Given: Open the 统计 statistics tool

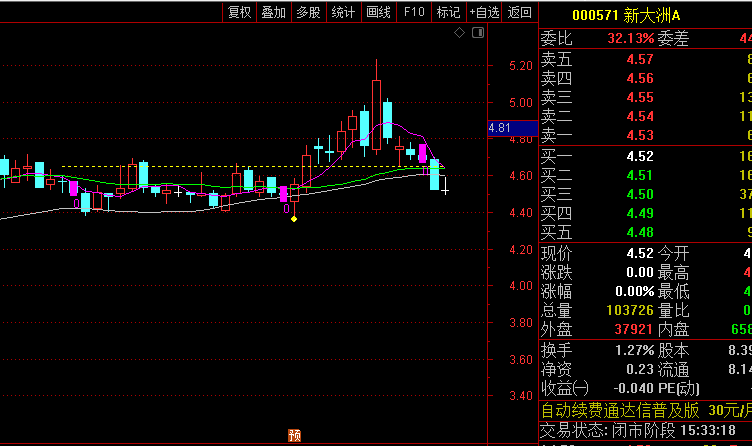Looking at the screenshot, I should tap(343, 12).
